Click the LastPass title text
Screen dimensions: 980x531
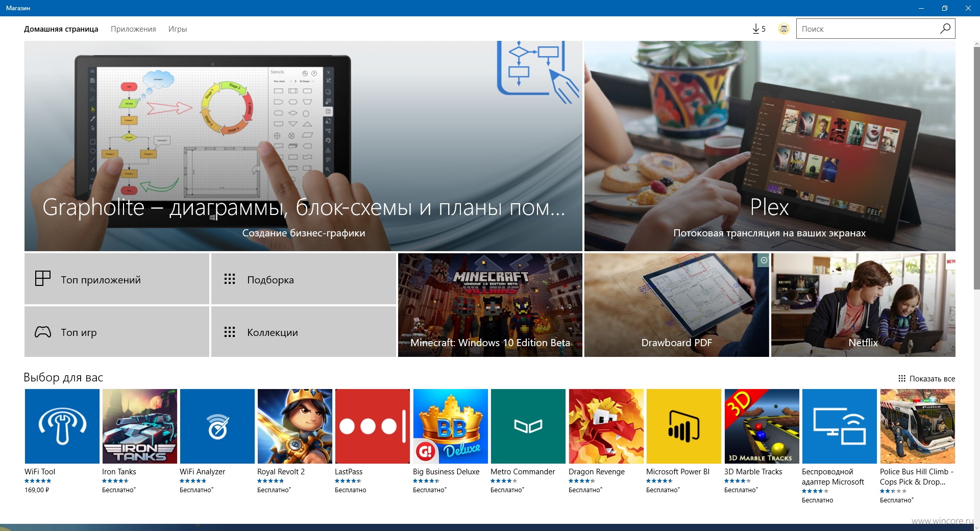point(349,472)
